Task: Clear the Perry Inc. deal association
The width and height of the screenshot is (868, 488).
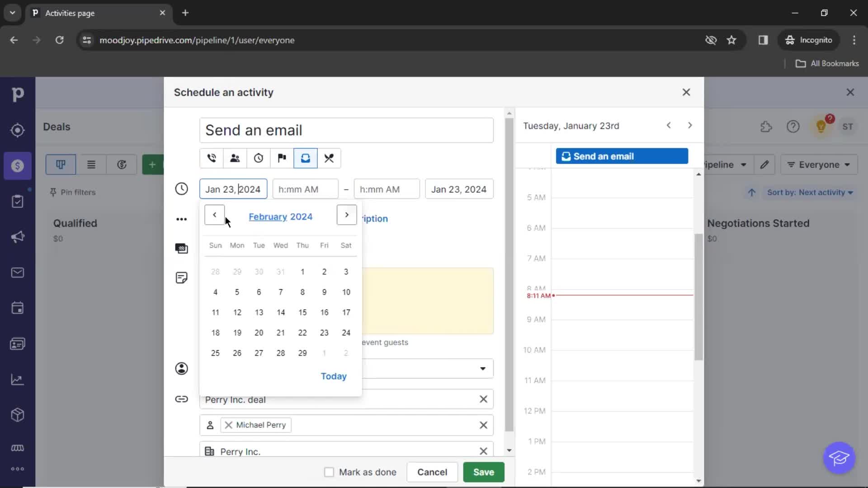Action: (482, 399)
